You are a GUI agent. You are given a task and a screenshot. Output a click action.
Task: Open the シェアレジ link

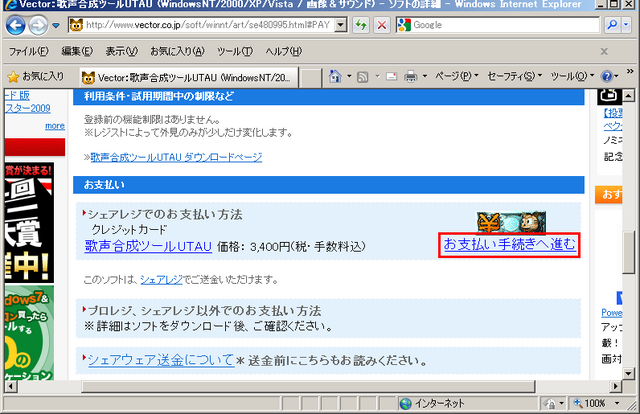pyautogui.click(x=161, y=280)
